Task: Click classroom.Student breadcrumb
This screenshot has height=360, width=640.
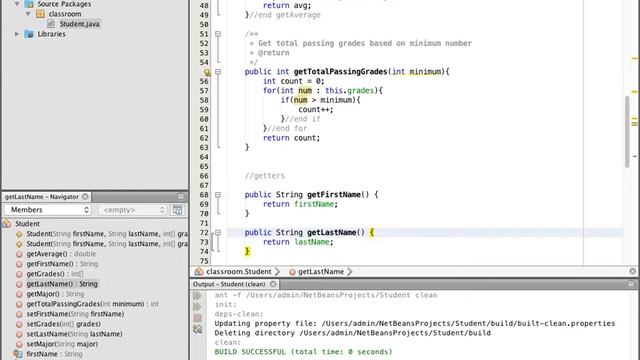Action: (x=239, y=271)
